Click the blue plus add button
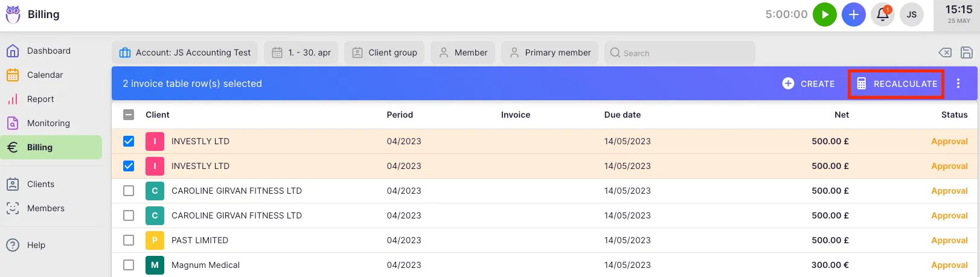Screen dimensions: 980x277 [x=853, y=14]
